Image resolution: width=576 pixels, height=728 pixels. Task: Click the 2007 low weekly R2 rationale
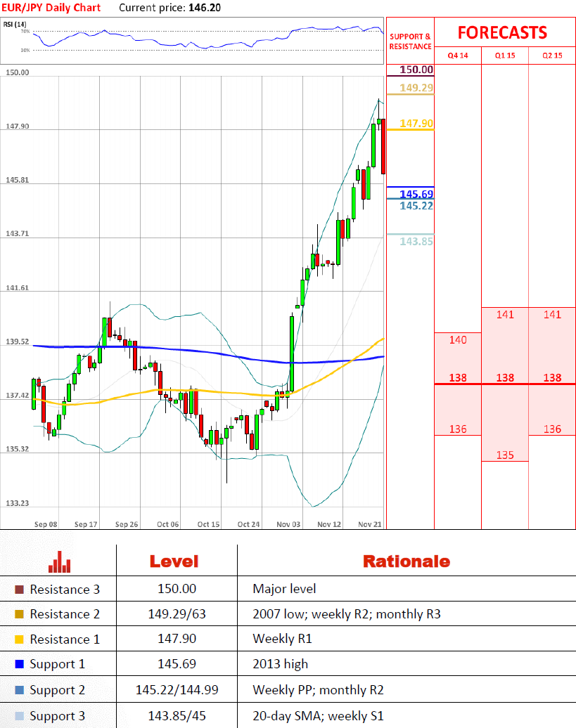pyautogui.click(x=347, y=614)
